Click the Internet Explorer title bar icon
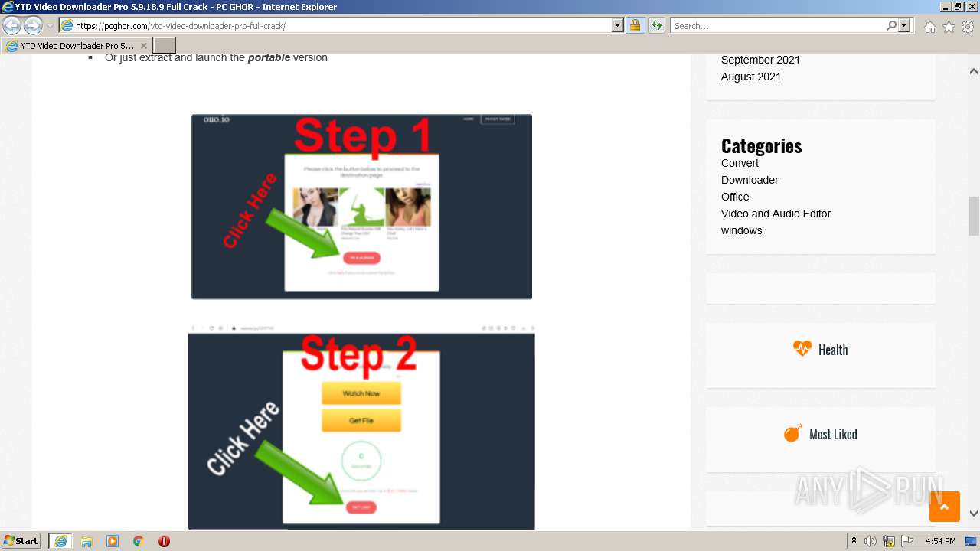 pyautogui.click(x=8, y=7)
